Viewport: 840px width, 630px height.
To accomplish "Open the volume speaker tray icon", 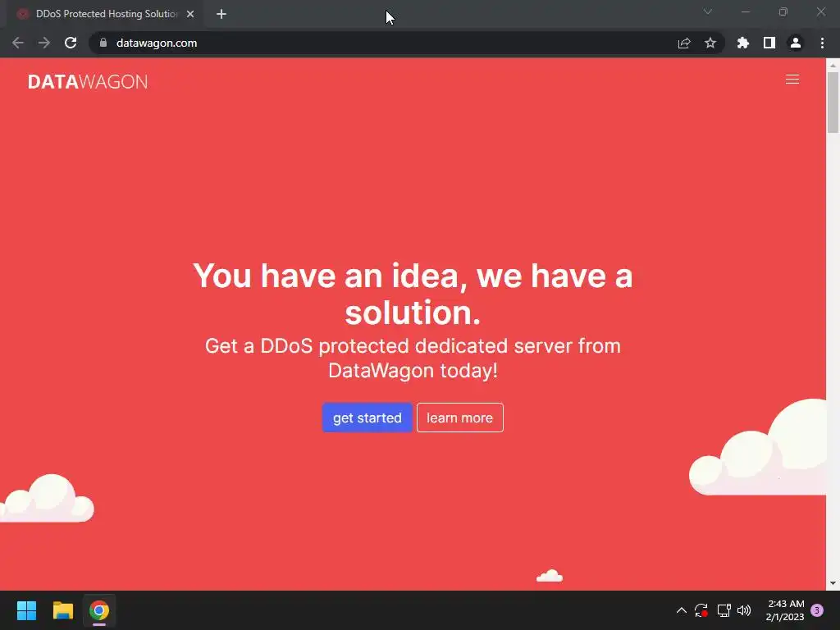I will coord(744,610).
